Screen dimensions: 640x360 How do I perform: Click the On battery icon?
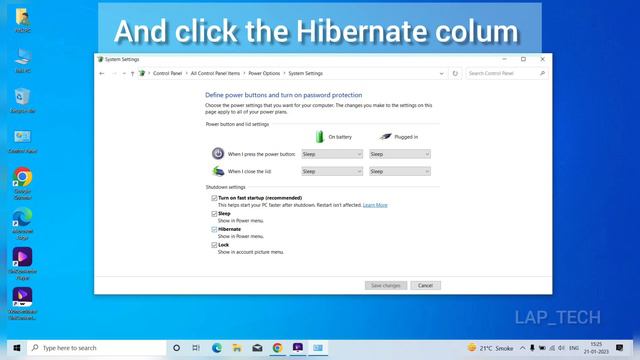pos(320,137)
